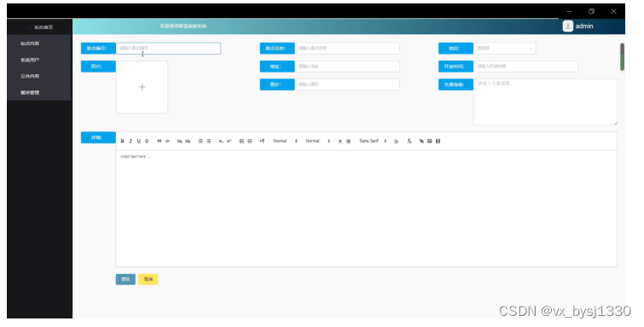The image size is (644, 327).
Task: Apply Heading 2 (H2) style
Action: [188, 141]
